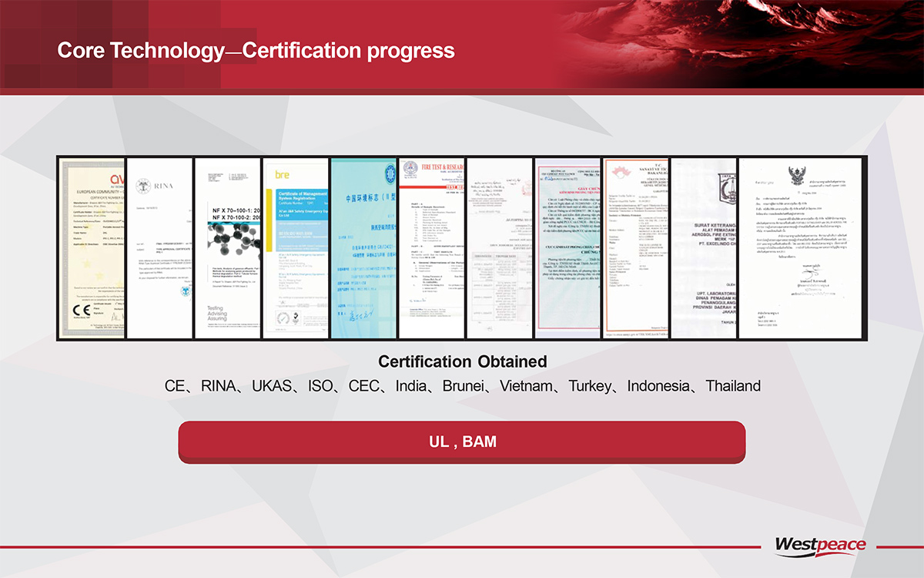Open the RINA certificate thumbnail

159,248
